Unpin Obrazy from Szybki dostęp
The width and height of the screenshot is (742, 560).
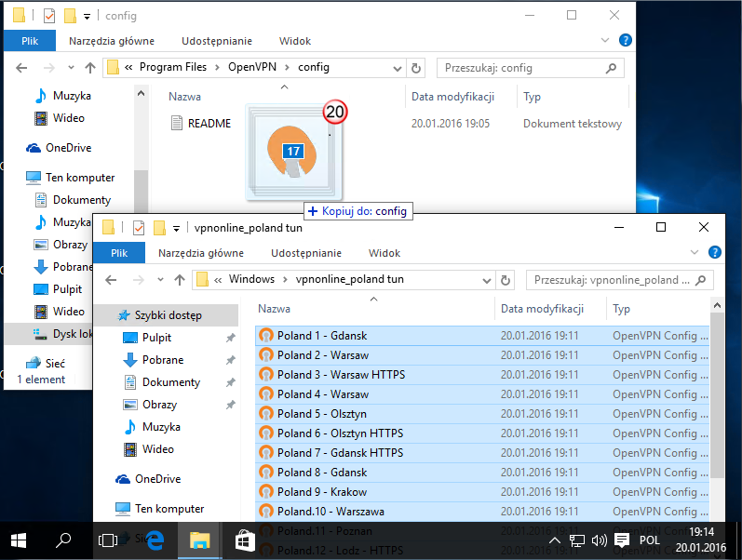tap(231, 405)
